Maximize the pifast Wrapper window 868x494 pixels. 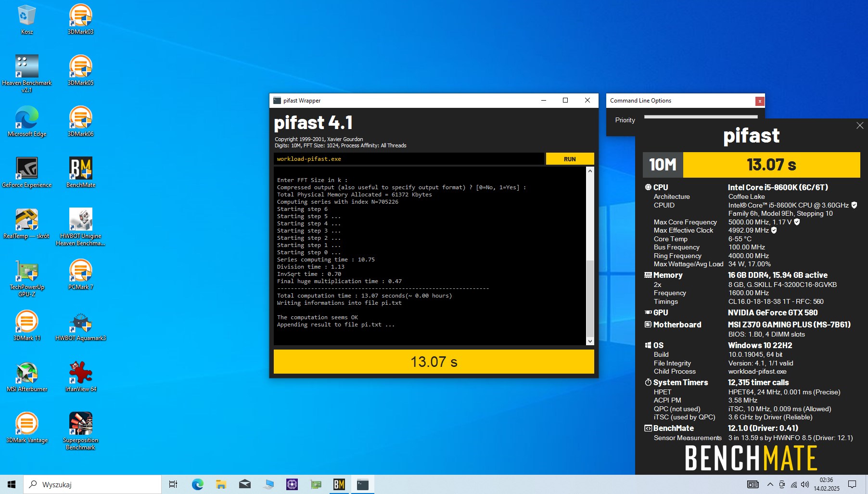565,100
